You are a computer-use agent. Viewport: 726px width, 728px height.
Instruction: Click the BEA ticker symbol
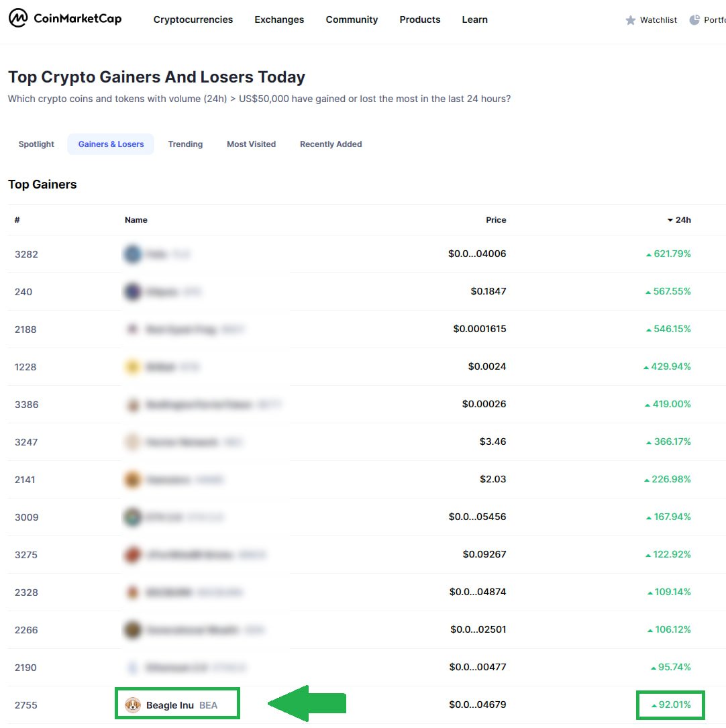click(209, 705)
